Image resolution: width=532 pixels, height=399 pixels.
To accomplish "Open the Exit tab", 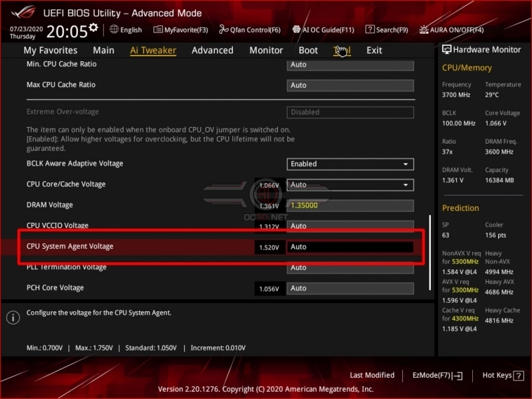I will click(374, 51).
